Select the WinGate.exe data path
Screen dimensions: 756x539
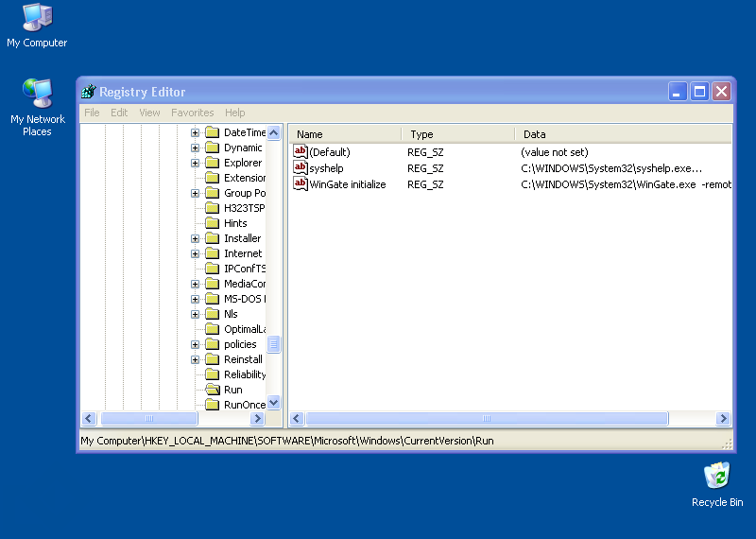pyautogui.click(x=626, y=184)
